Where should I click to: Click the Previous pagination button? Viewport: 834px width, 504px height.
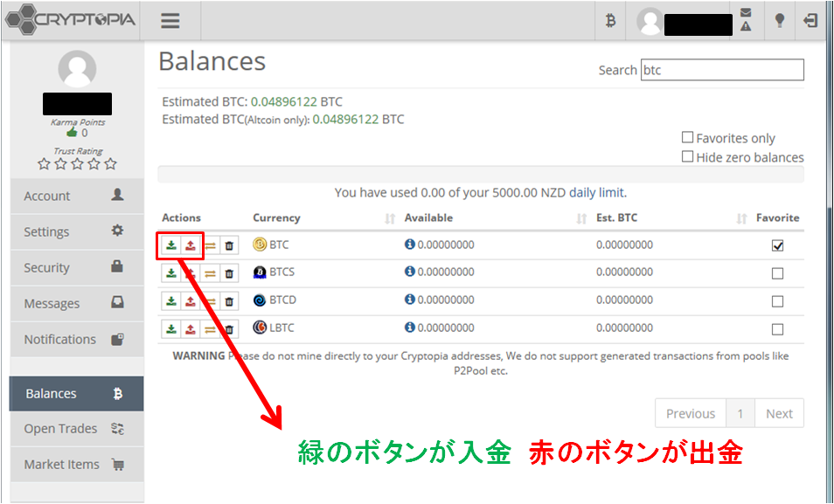(690, 413)
